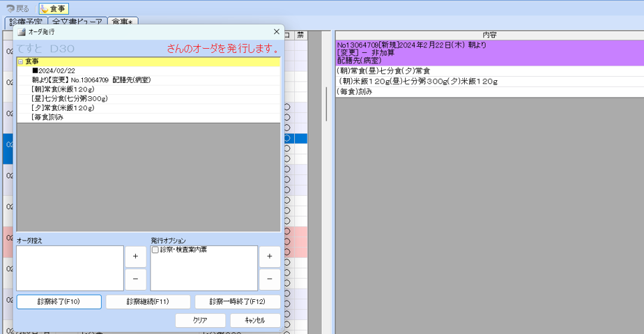Viewport: 644px width, 334px height.
Task: Select (朝)常食(昼)七分食(夕)常食 row
Action: pyautogui.click(x=489, y=70)
